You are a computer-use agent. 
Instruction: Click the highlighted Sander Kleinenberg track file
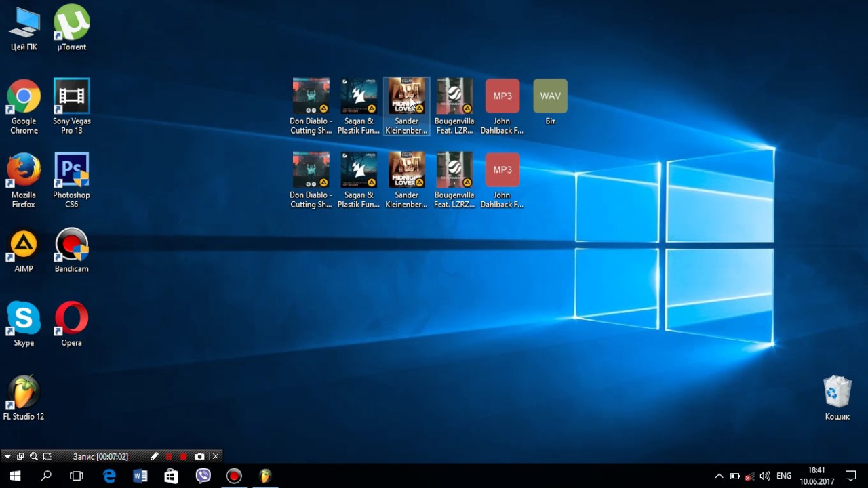coord(406,106)
